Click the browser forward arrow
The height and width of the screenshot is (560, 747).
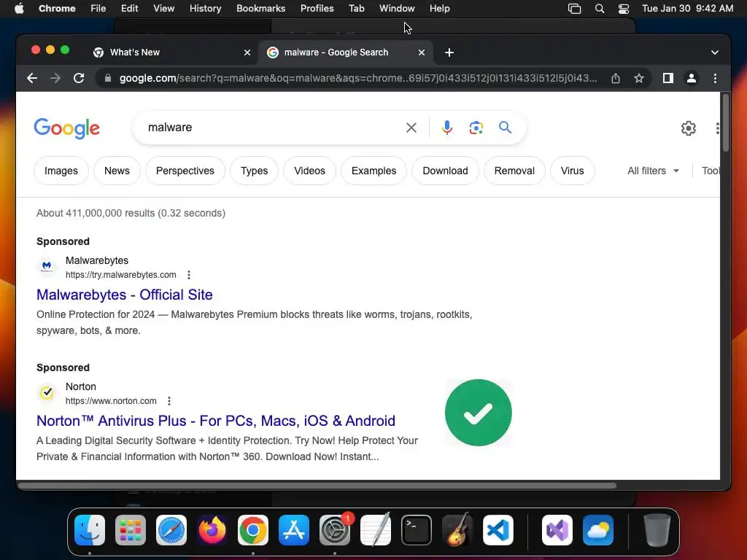click(55, 78)
